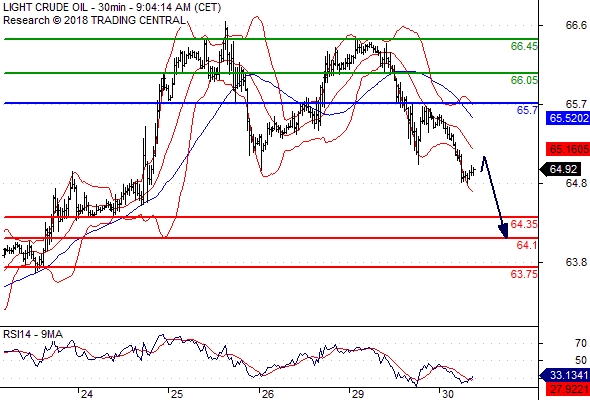Click the downward forecast arrow head
The width and height of the screenshot is (590, 400).
503,231
